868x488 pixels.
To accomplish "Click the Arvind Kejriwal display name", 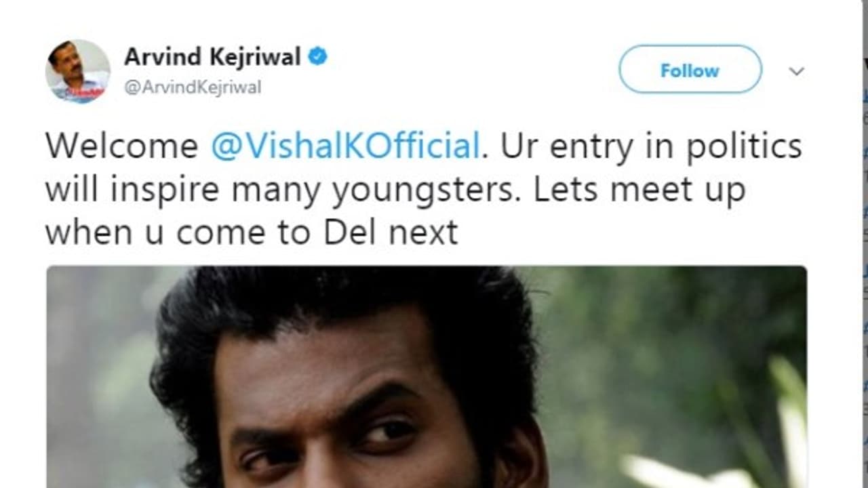I will (212, 57).
